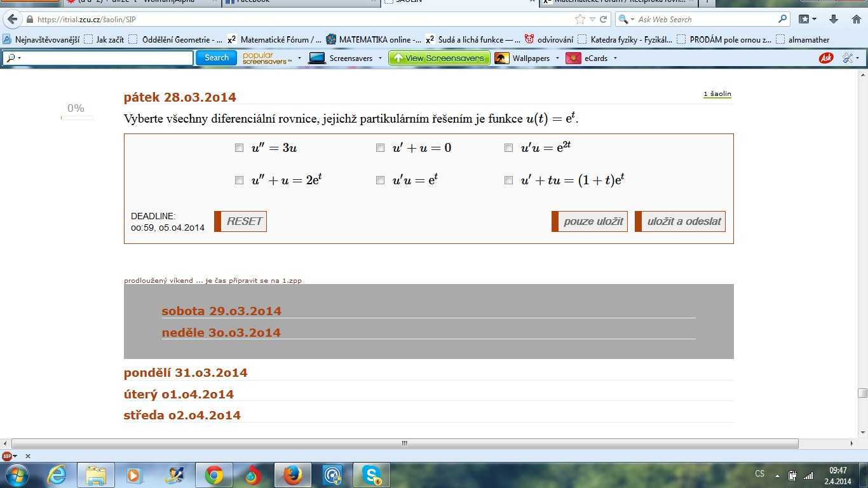Click the Wallpapers toolbar icon
The width and height of the screenshot is (868, 488).
point(502,58)
